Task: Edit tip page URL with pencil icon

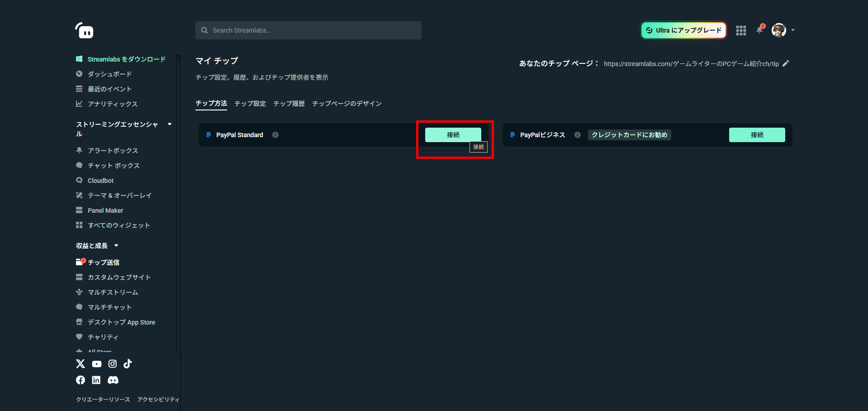Action: 786,63
